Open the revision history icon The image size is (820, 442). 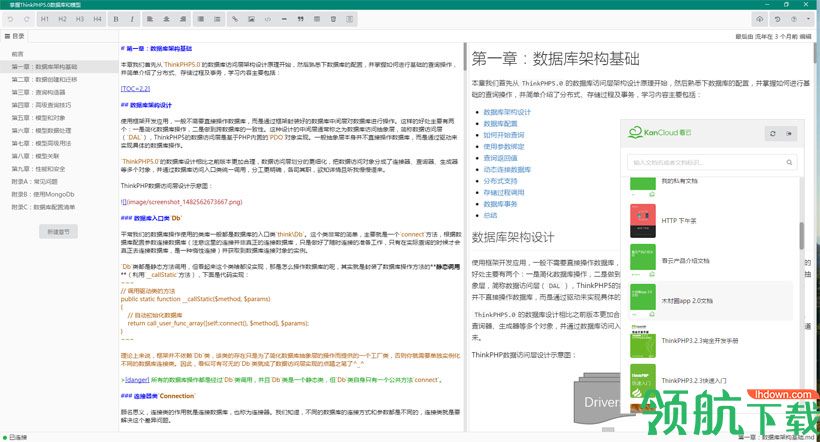778,19
